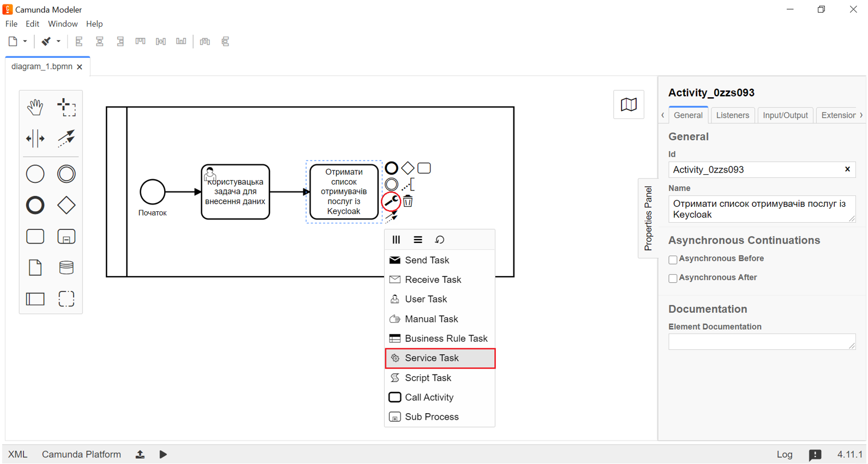Expand the color picker tool dropdown arrow
This screenshot has height=464, width=868.
(x=58, y=41)
